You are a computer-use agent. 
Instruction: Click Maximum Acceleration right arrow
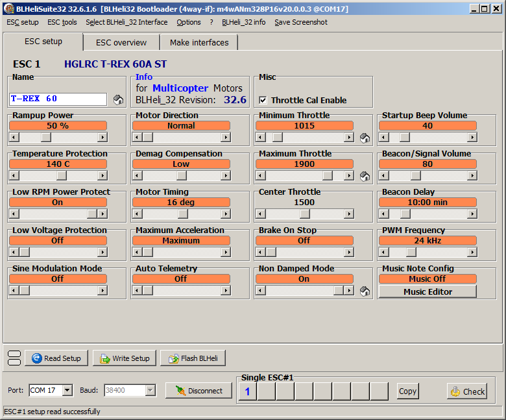tap(226, 252)
